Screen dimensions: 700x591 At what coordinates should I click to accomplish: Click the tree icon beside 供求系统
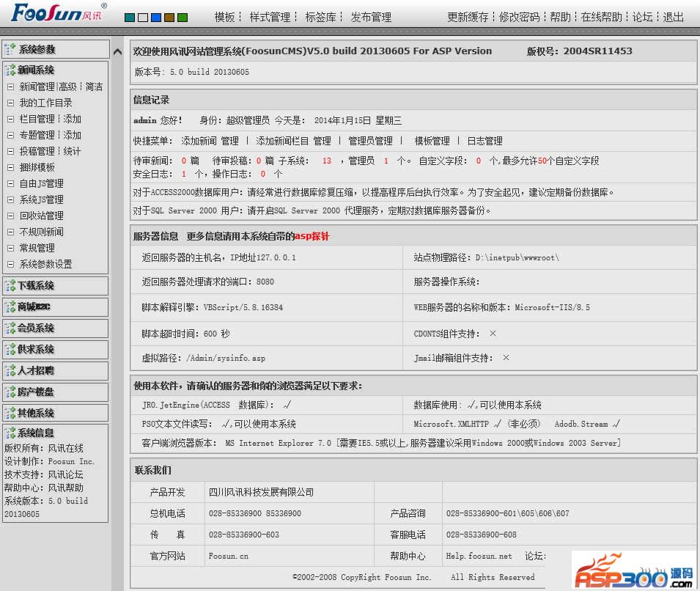pos(10,349)
